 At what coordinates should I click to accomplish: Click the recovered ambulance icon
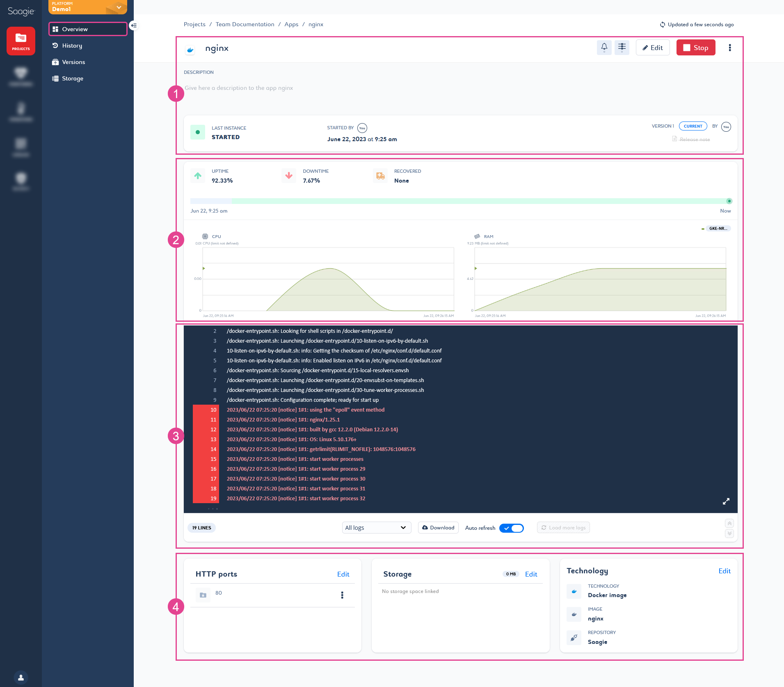pos(380,176)
